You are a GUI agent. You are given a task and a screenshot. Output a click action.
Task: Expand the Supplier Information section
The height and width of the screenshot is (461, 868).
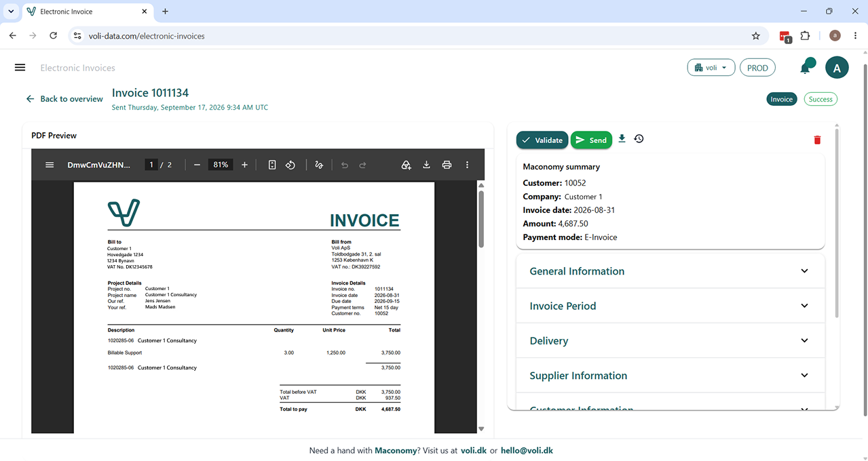tap(671, 376)
